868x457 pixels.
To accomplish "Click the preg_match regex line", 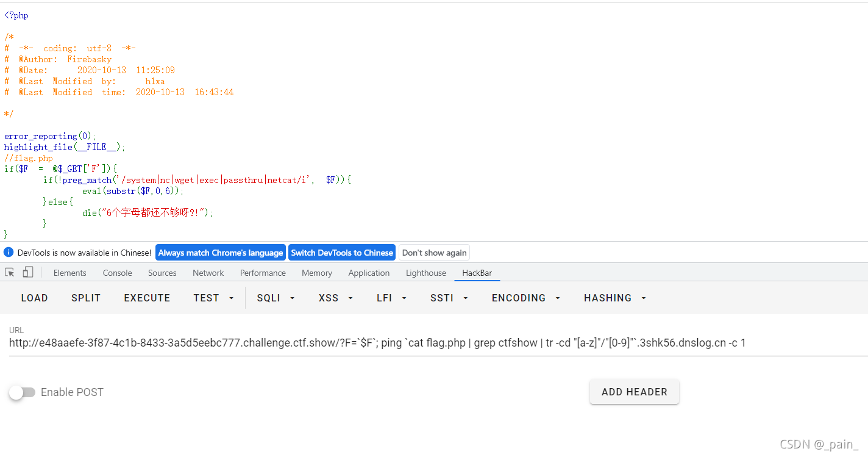I will (197, 180).
